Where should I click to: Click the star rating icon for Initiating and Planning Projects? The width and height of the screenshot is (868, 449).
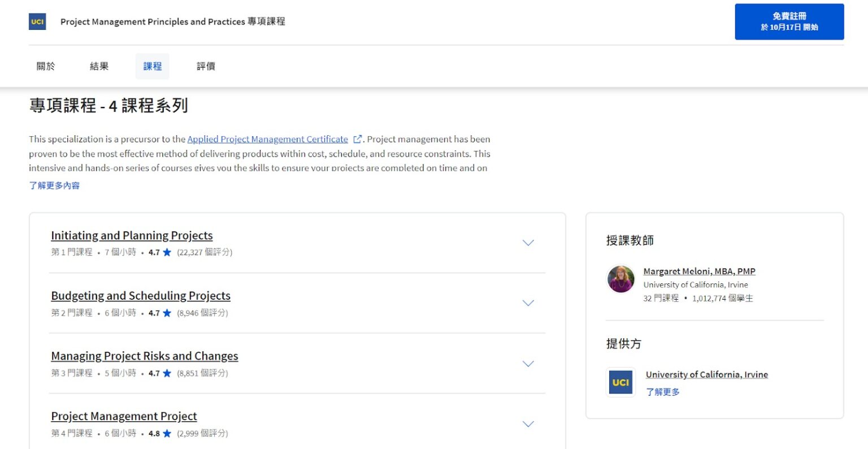pyautogui.click(x=166, y=252)
